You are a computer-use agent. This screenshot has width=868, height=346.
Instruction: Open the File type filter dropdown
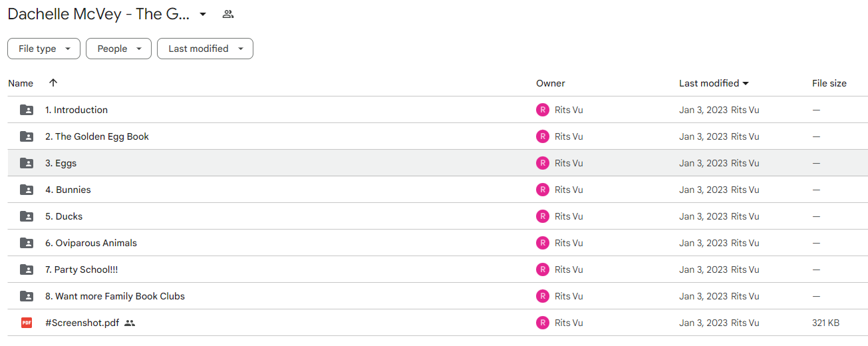tap(44, 49)
